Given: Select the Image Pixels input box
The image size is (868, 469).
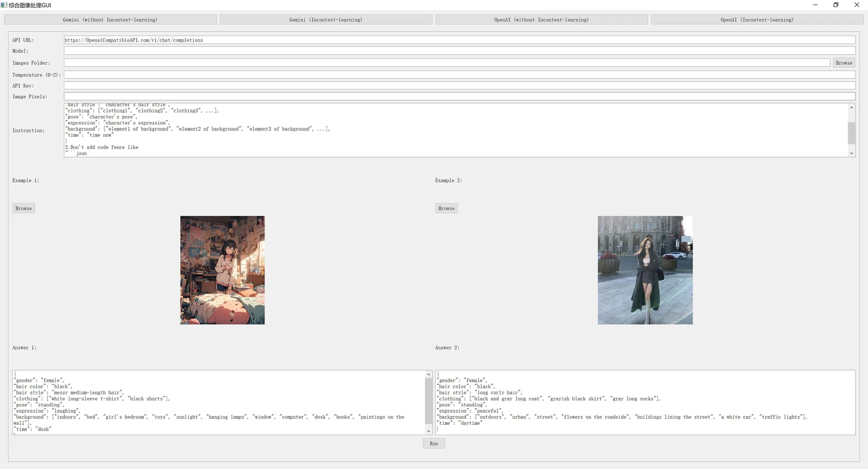Looking at the screenshot, I should click(x=459, y=97).
